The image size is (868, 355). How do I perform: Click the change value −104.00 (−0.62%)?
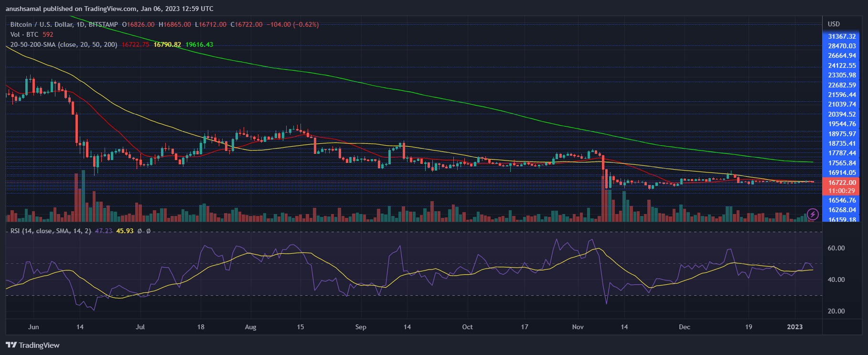[x=292, y=24]
